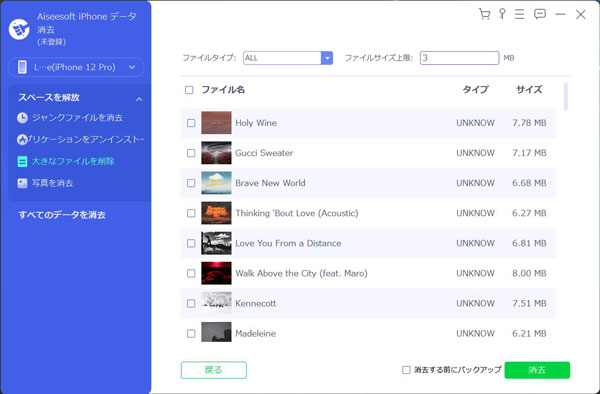Enable backup before erasing checkbox
600x394 pixels.
406,370
